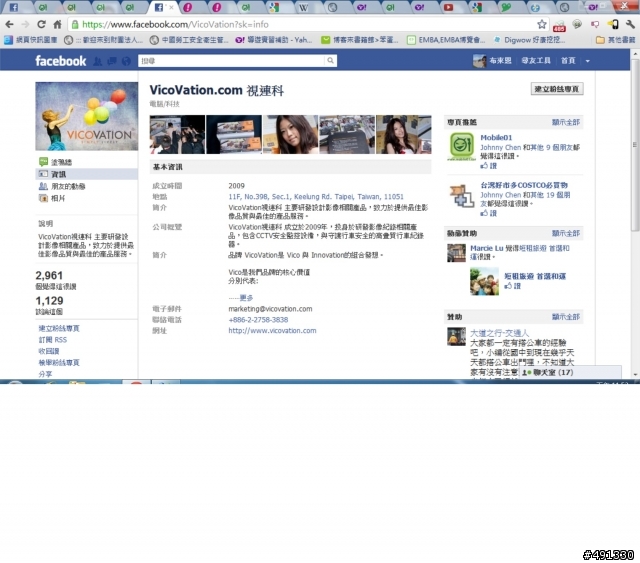Viewport: 640px width, 563px height.
Task: Click the report page link
Action: click(59, 363)
